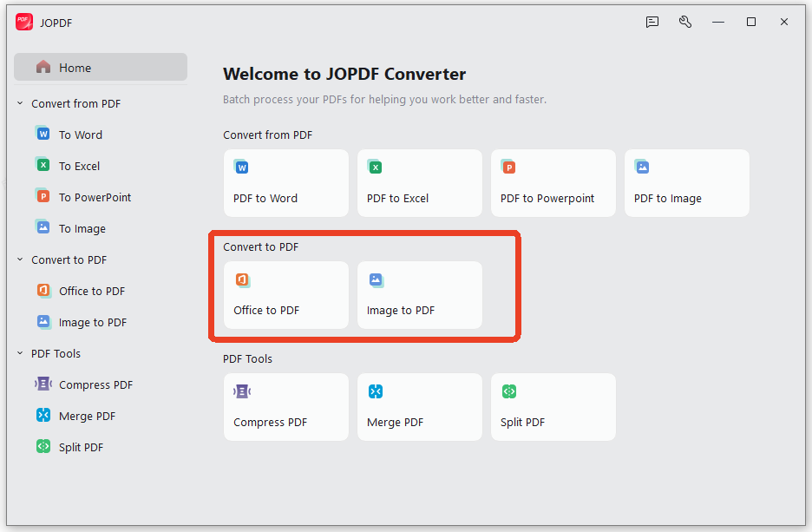Click the PDF Tools sidebar group label
The width and height of the screenshot is (812, 532).
(56, 354)
